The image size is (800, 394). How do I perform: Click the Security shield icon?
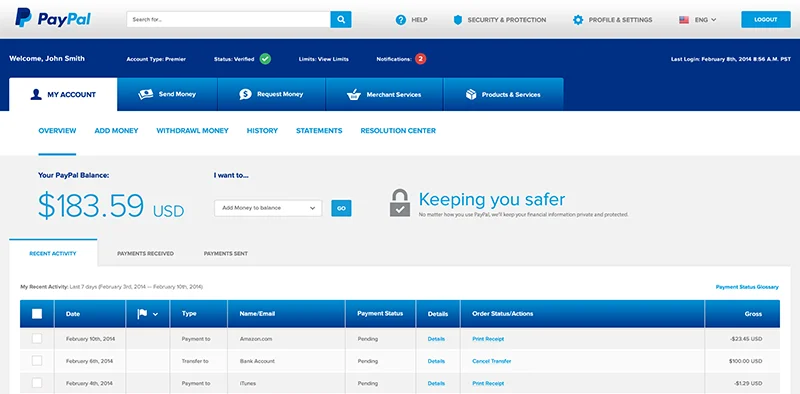click(x=458, y=20)
